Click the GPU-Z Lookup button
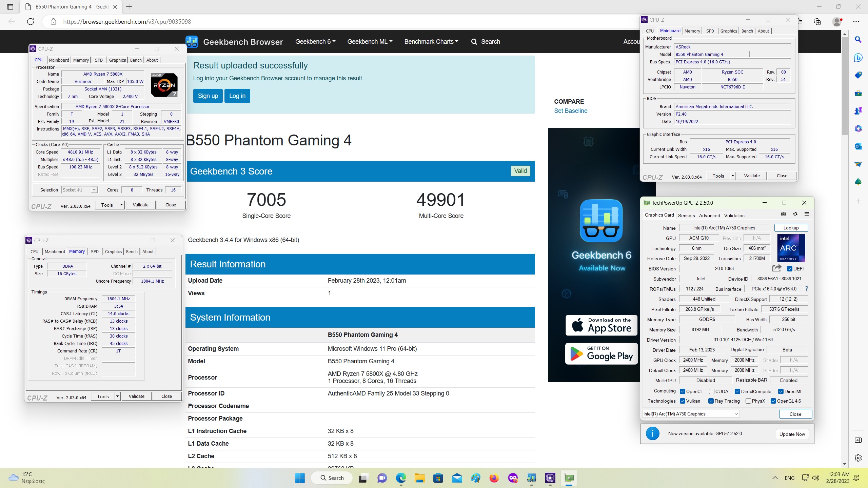This screenshot has height=488, width=868. click(x=791, y=228)
